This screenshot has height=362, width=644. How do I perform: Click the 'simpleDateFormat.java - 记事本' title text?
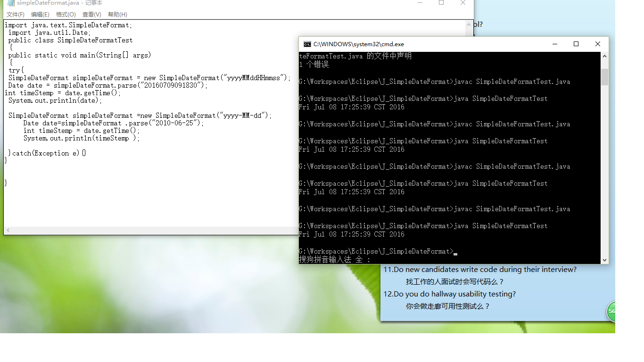pyautogui.click(x=59, y=3)
